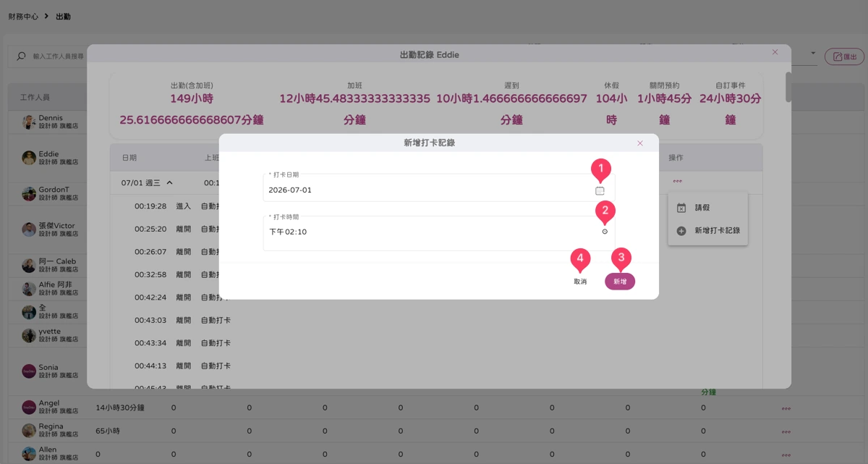
Task: Close the 出勤記錄 Eddie panel
Action: [775, 52]
